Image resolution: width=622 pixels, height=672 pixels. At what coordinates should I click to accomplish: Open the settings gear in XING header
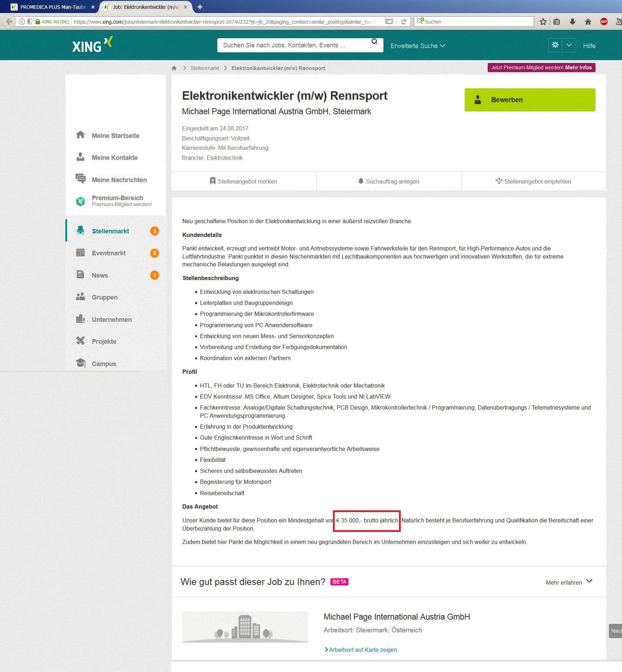(x=555, y=45)
